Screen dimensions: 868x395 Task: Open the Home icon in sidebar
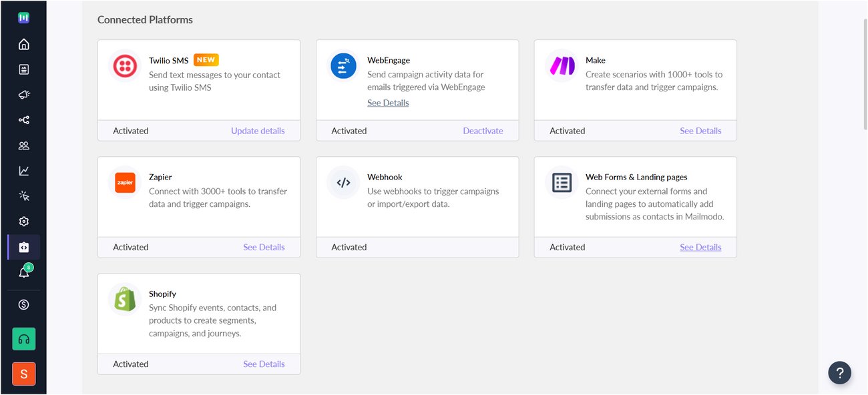[23, 44]
